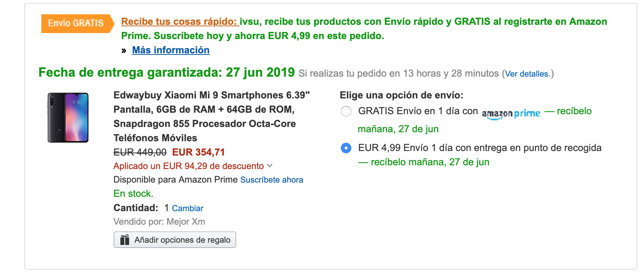Click the green En stock text

[133, 194]
